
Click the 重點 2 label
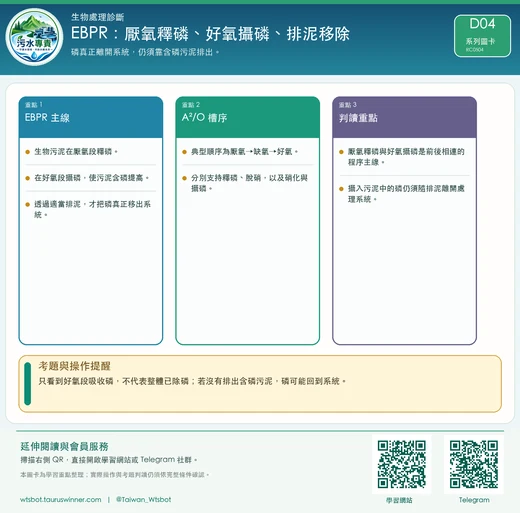pyautogui.click(x=191, y=105)
